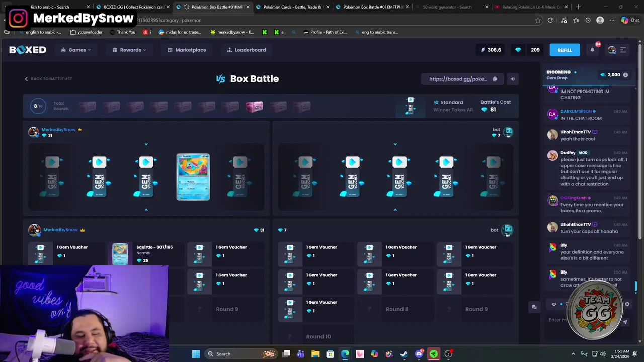Open Steam from the taskbar

pyautogui.click(x=404, y=354)
